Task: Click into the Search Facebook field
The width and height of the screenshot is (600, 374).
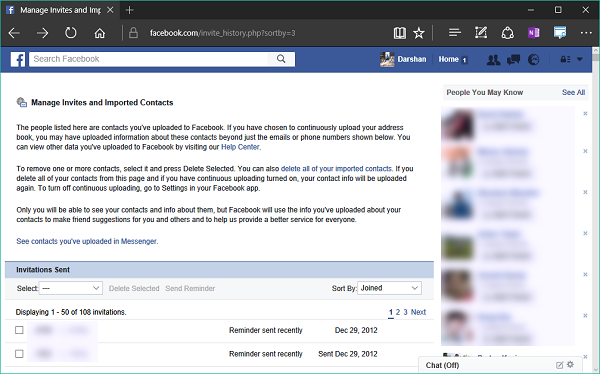Action: 148,59
